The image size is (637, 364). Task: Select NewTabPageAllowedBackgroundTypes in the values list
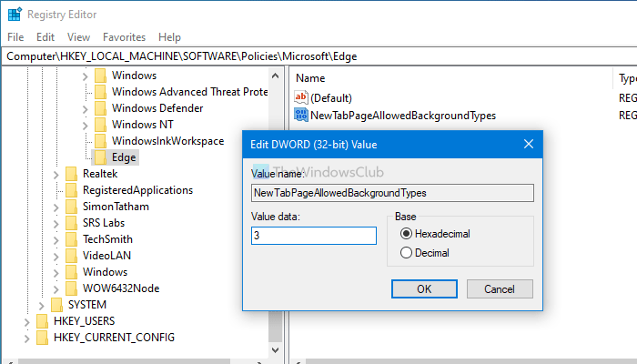403,116
